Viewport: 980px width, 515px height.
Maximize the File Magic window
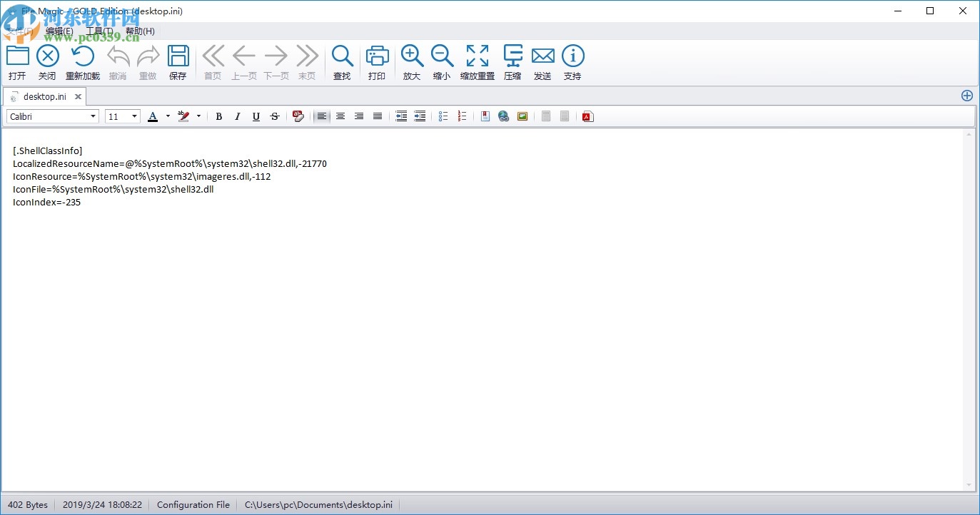[x=930, y=11]
